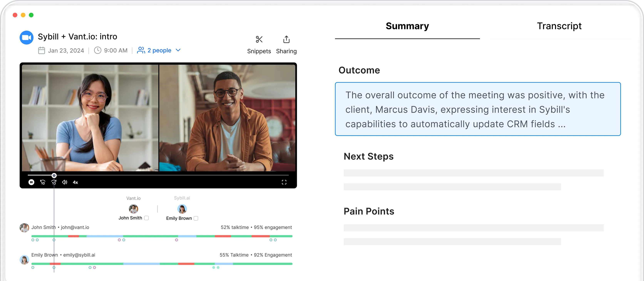Click the video progress slider handle
This screenshot has height=281, width=644.
(x=54, y=175)
